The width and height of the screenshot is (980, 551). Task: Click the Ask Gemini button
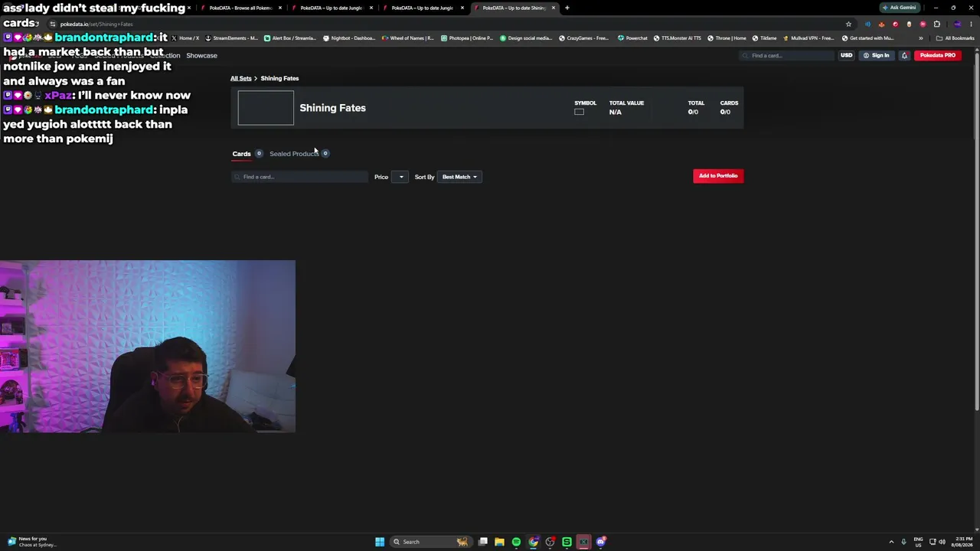(900, 8)
